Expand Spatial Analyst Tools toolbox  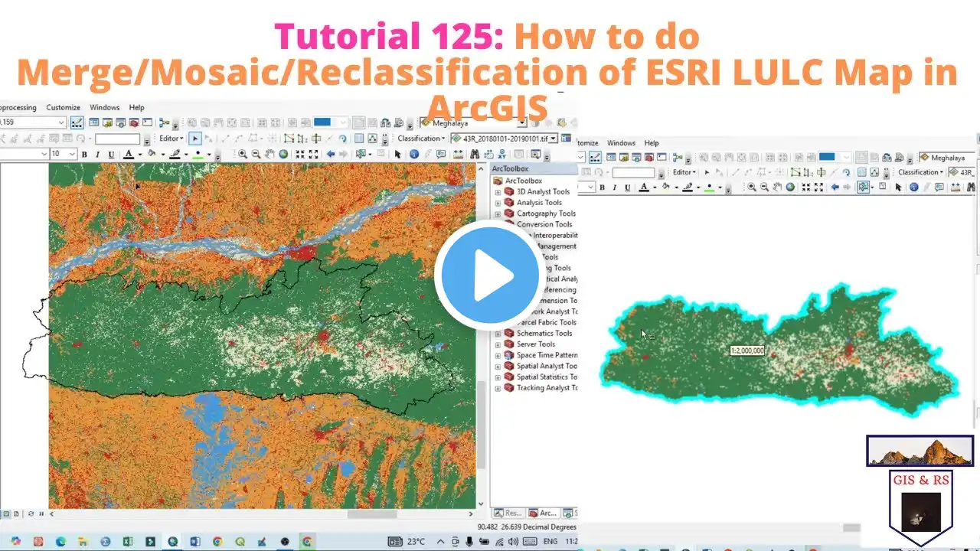[498, 366]
